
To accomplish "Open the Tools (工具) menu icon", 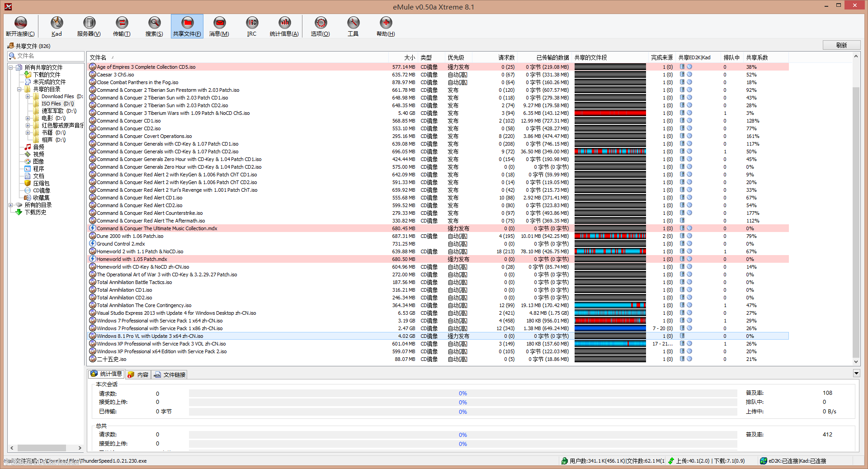I will [353, 26].
